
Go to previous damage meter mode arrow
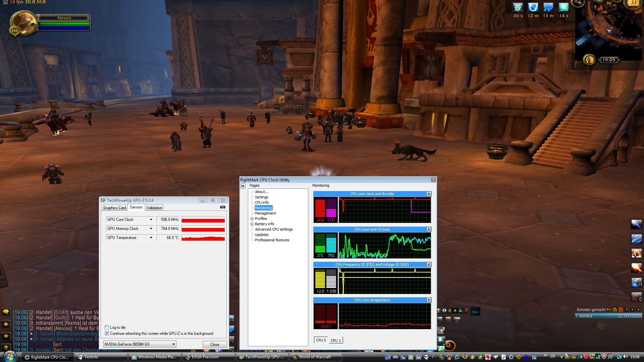tap(627, 310)
